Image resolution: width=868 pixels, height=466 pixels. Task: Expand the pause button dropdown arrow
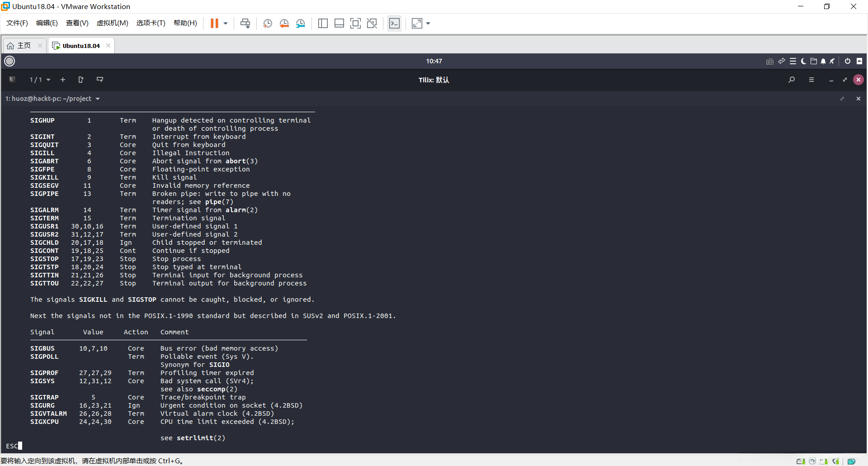(226, 24)
